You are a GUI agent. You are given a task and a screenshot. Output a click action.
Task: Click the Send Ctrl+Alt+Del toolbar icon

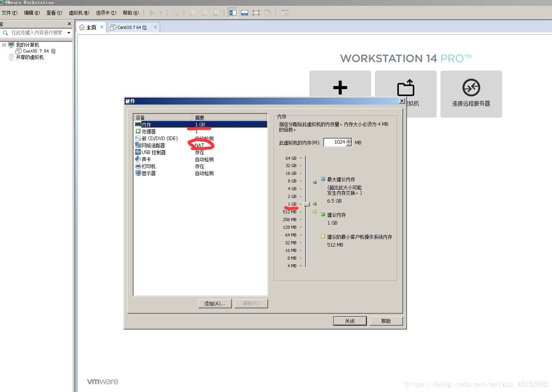pos(176,13)
